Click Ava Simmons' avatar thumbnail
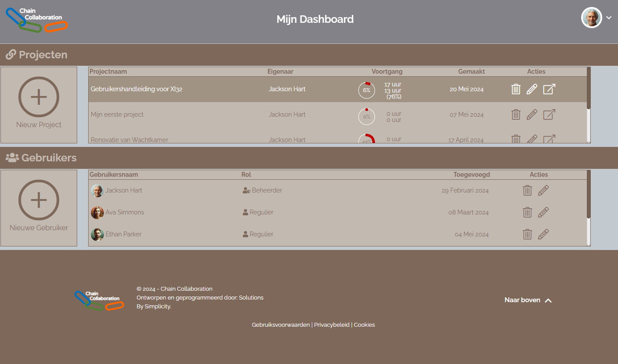The width and height of the screenshot is (618, 364). click(x=97, y=212)
